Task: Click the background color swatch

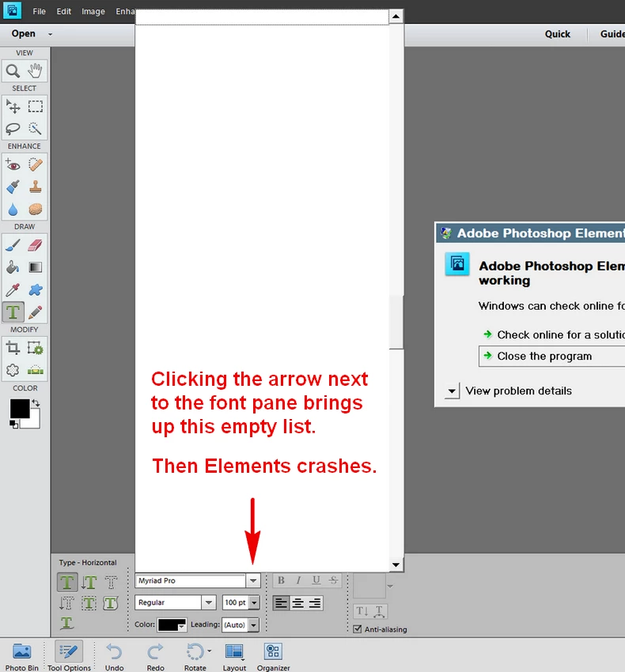Action: click(x=35, y=421)
